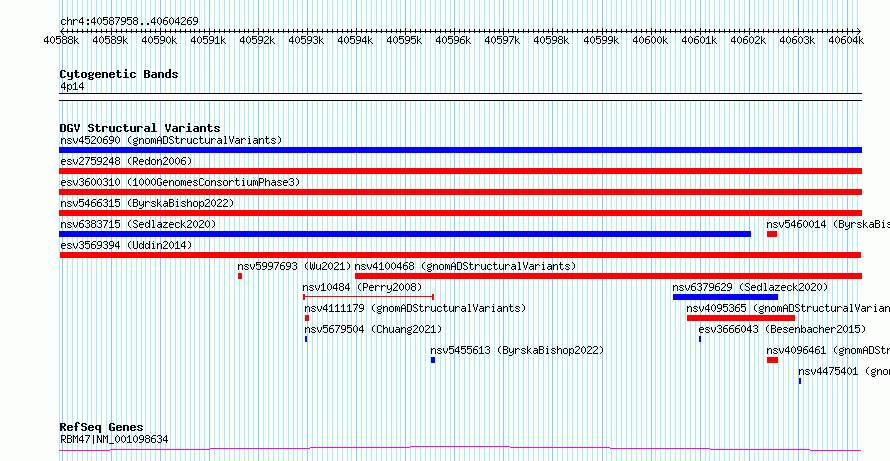Image resolution: width=890 pixels, height=461 pixels.
Task: Click the chr4:40587958..40604269 region label
Action: pos(129,22)
